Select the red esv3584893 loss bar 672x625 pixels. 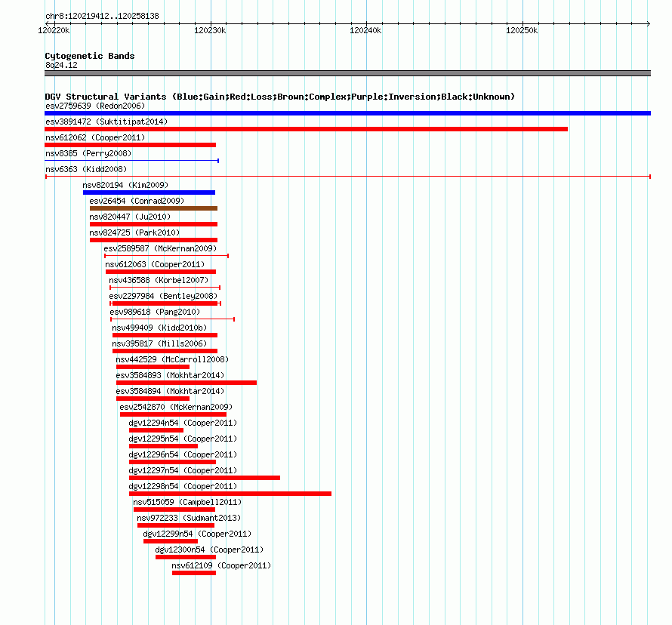pos(186,383)
